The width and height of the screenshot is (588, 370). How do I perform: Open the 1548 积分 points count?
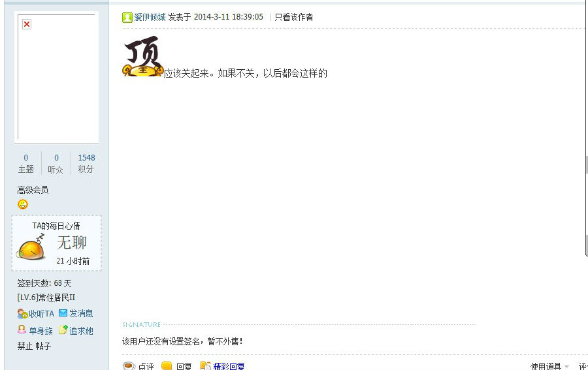click(x=86, y=163)
